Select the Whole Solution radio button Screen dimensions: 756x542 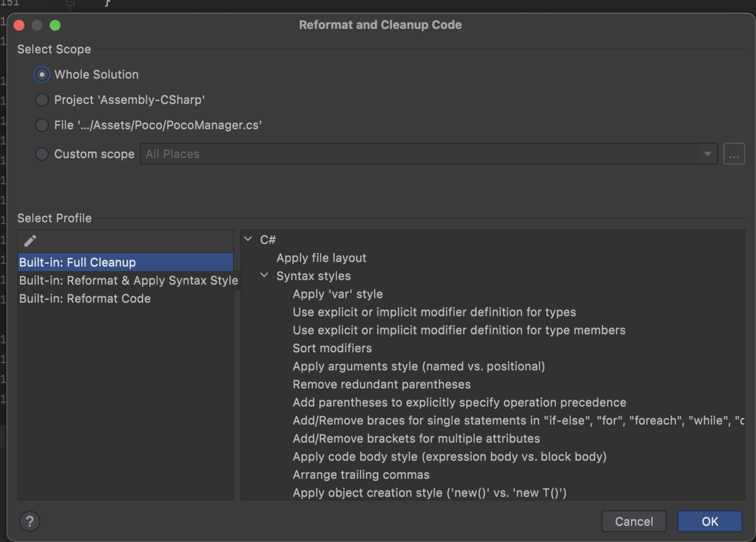(42, 74)
